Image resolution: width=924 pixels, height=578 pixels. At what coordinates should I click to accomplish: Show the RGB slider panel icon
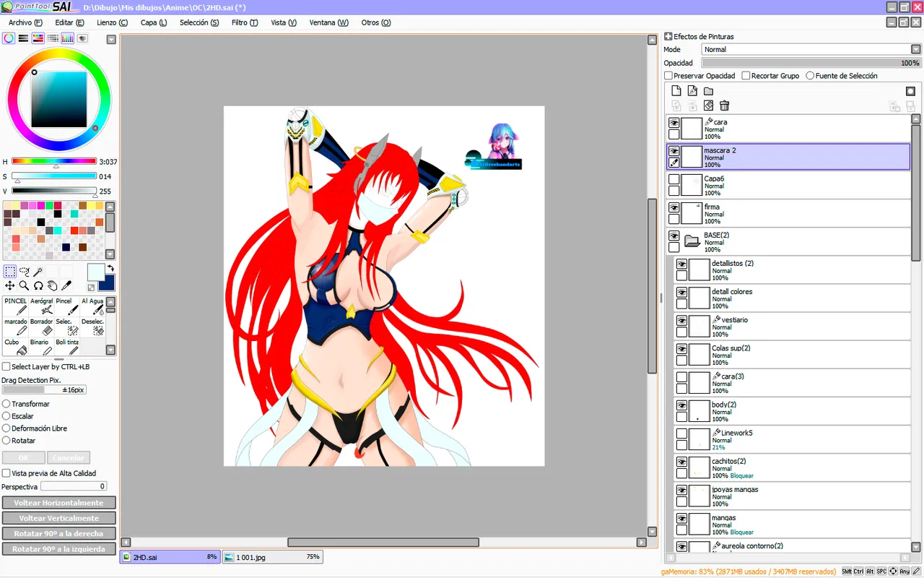(23, 38)
